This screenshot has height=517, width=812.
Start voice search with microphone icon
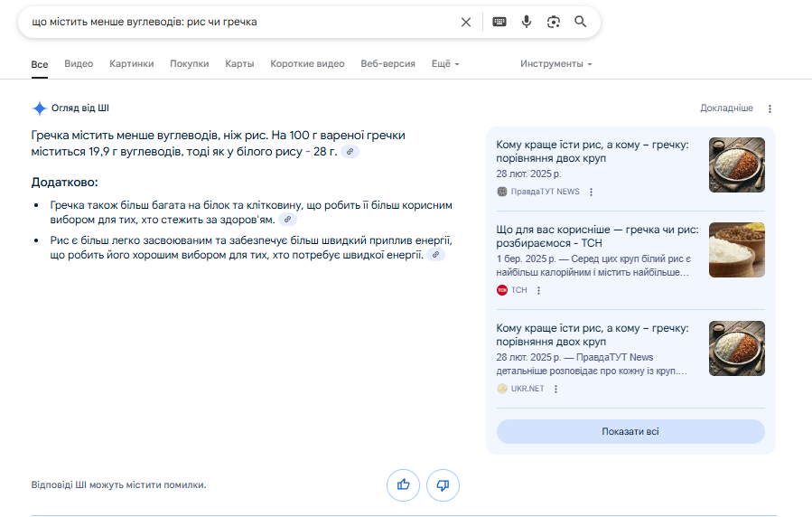tap(527, 22)
